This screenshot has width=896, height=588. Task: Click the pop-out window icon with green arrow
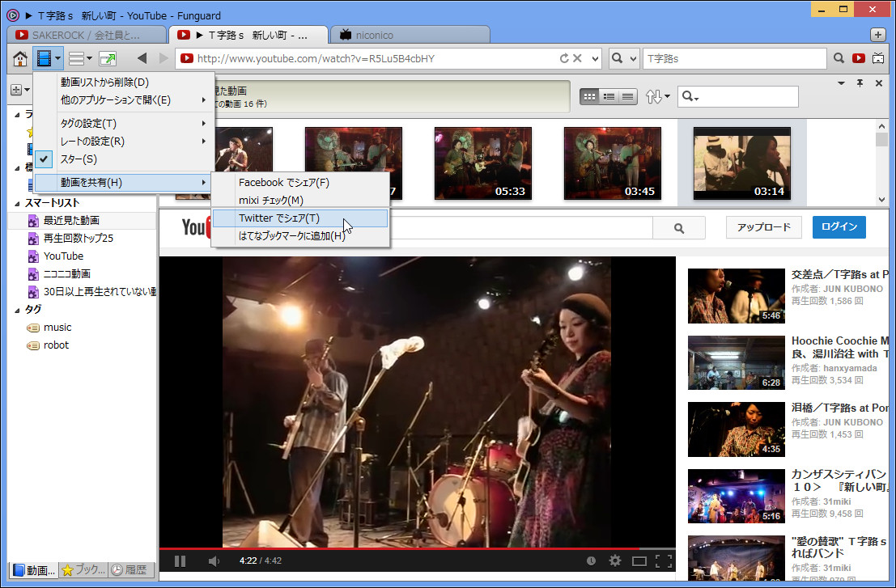click(108, 58)
